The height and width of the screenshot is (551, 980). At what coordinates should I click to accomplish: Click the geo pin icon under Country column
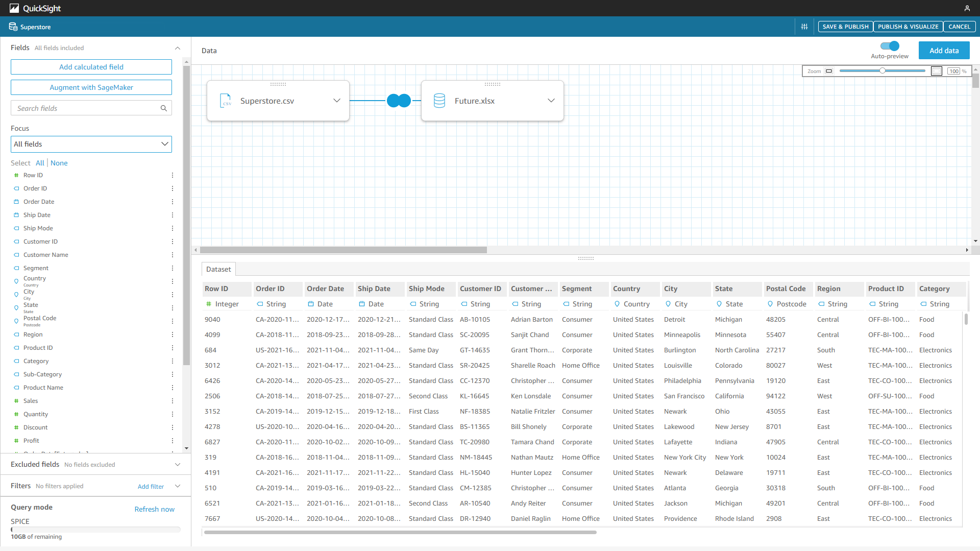[x=617, y=304]
